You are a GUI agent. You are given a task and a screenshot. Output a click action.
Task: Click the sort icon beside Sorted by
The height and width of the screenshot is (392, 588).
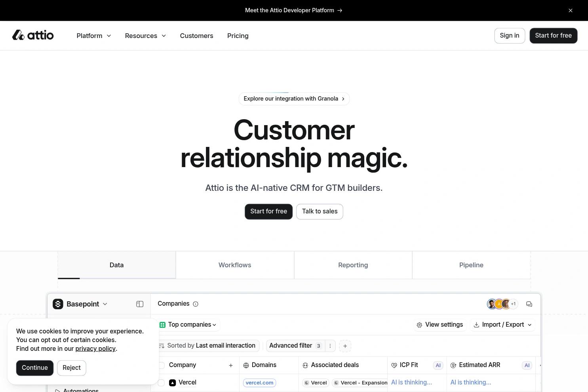pos(162,346)
